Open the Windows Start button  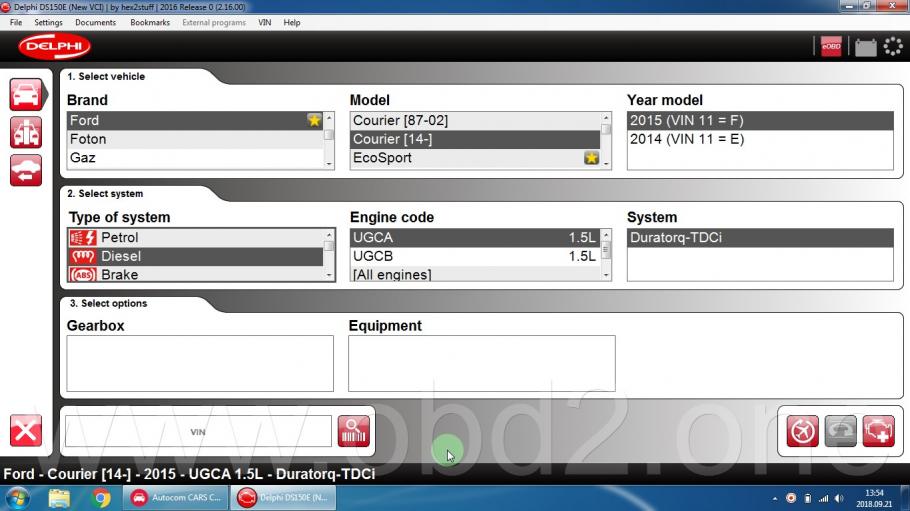pyautogui.click(x=17, y=498)
